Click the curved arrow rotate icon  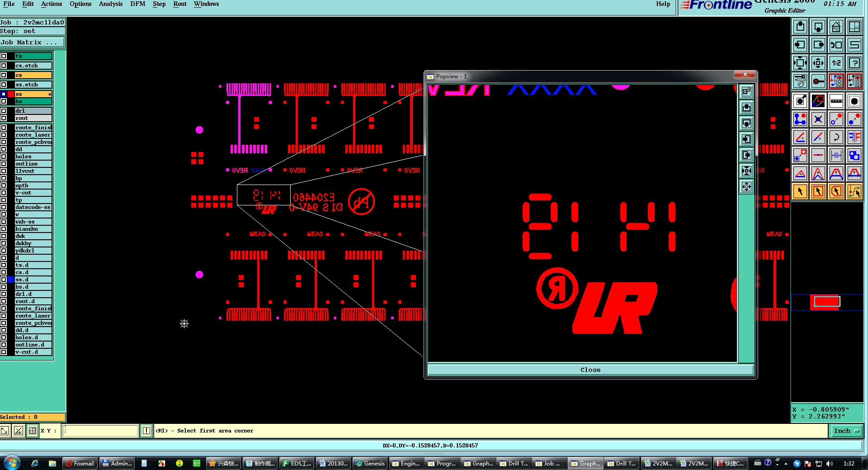point(836,137)
